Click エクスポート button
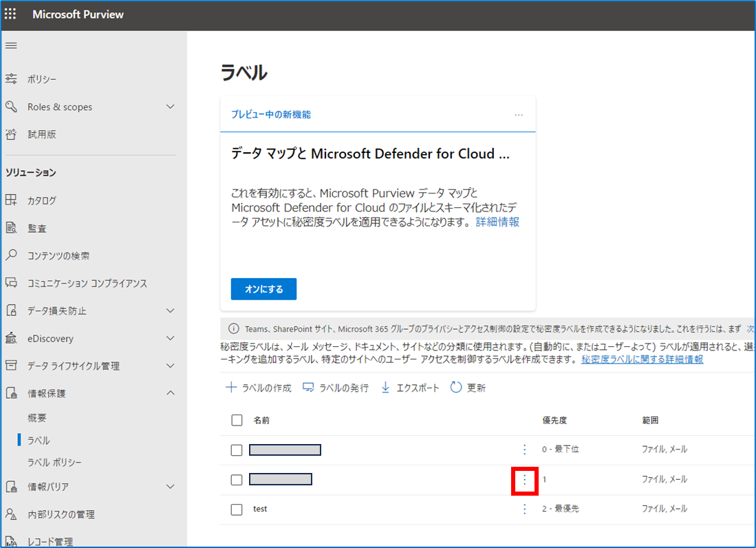The width and height of the screenshot is (756, 548). (410, 388)
